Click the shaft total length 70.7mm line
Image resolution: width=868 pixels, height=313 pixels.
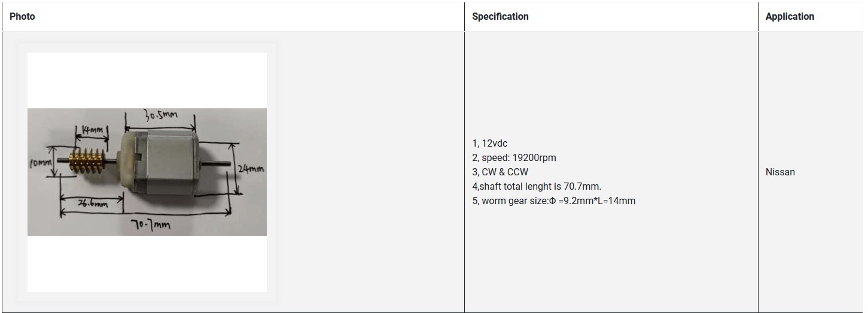(536, 187)
